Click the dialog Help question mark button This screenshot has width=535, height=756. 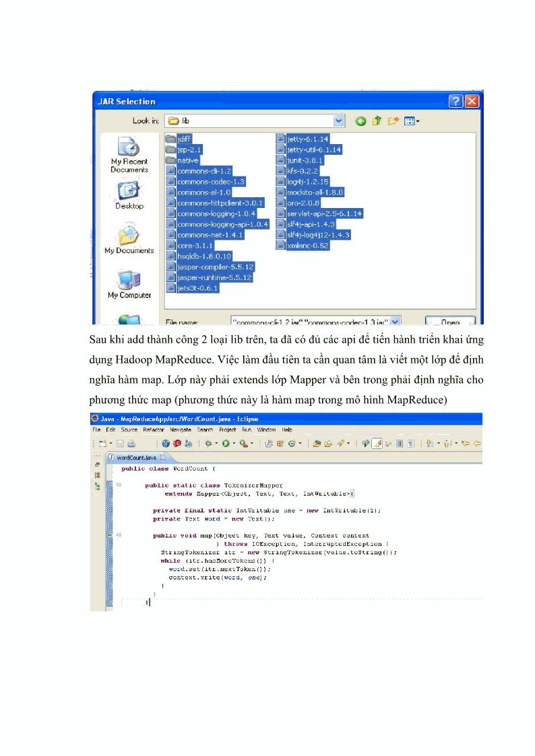coord(455,102)
